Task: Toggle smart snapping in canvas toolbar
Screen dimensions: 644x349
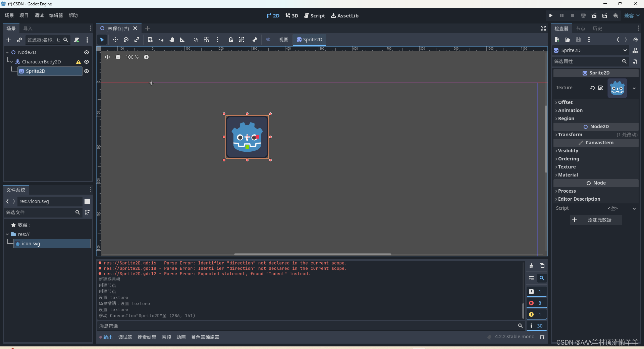Action: pos(196,40)
